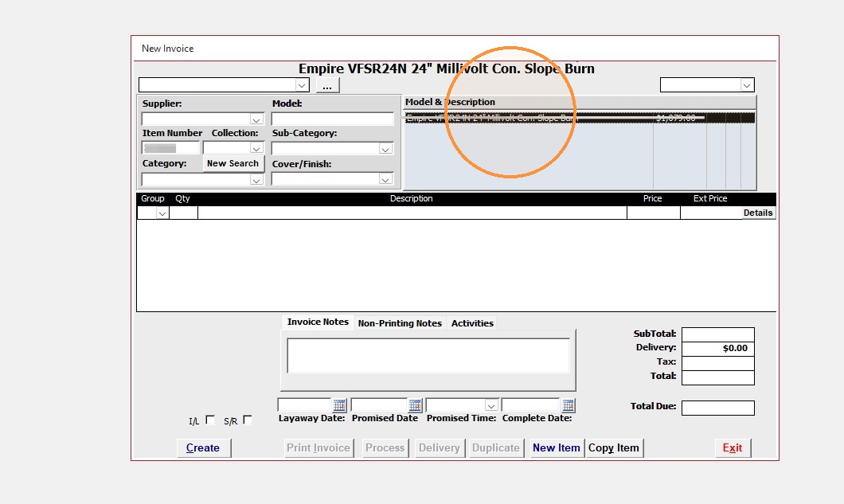Focus the Model text field

point(333,119)
